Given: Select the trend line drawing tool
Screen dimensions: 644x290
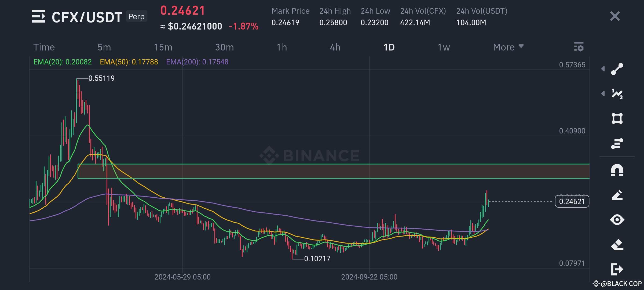Looking at the screenshot, I should click(617, 69).
